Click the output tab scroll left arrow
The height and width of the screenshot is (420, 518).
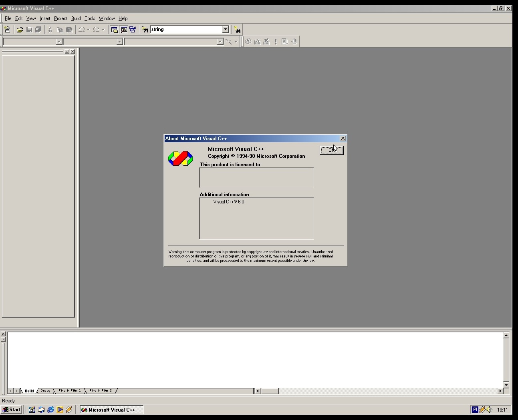(x=11, y=391)
